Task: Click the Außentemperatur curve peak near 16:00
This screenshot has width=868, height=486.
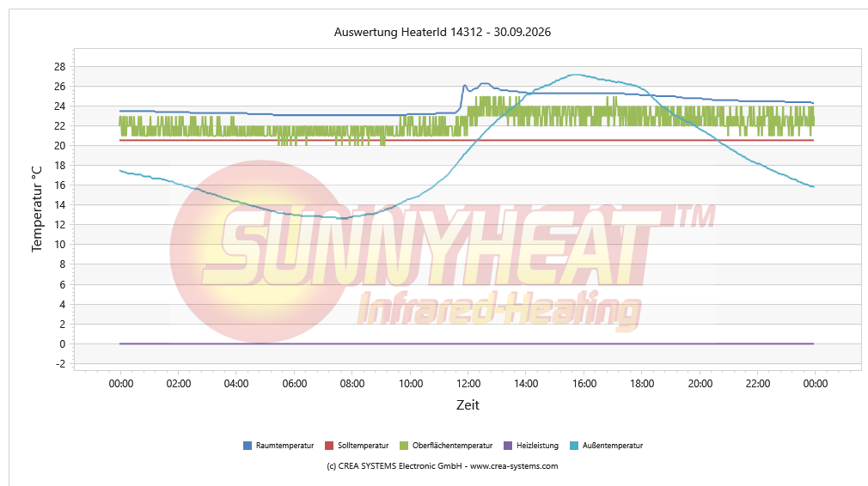Action: 577,75
